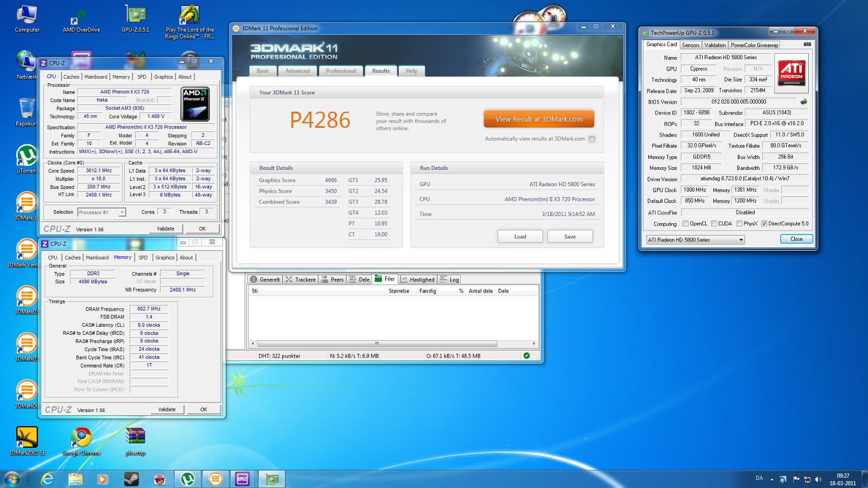Open Steam from the taskbar
Screen dimensions: 868x488
pyautogui.click(x=131, y=479)
